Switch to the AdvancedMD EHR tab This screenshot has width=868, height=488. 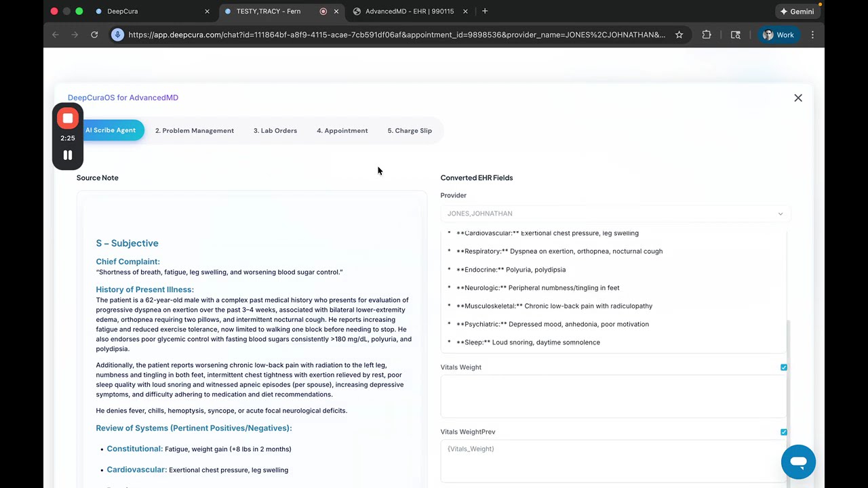coord(410,12)
